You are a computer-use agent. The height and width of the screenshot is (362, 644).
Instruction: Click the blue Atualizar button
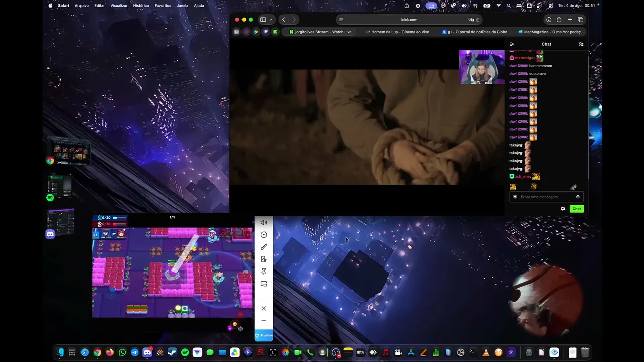(264, 335)
